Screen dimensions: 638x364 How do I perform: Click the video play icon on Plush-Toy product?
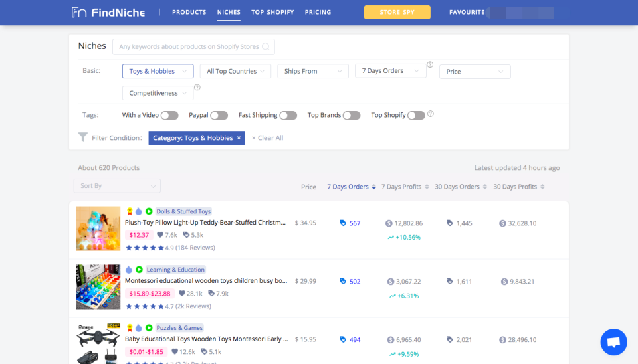pos(149,211)
